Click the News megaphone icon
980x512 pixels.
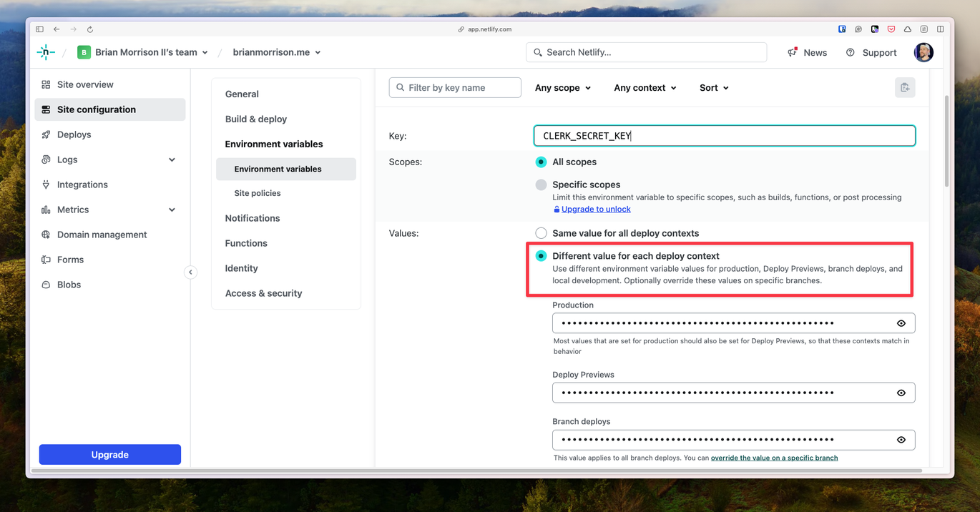pos(793,52)
